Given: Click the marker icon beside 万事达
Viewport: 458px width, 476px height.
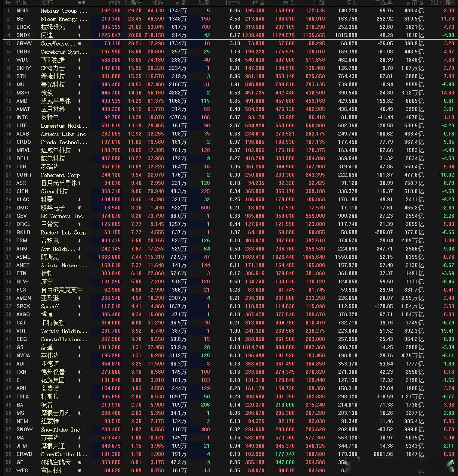Looking at the screenshot, I should tap(79, 438).
